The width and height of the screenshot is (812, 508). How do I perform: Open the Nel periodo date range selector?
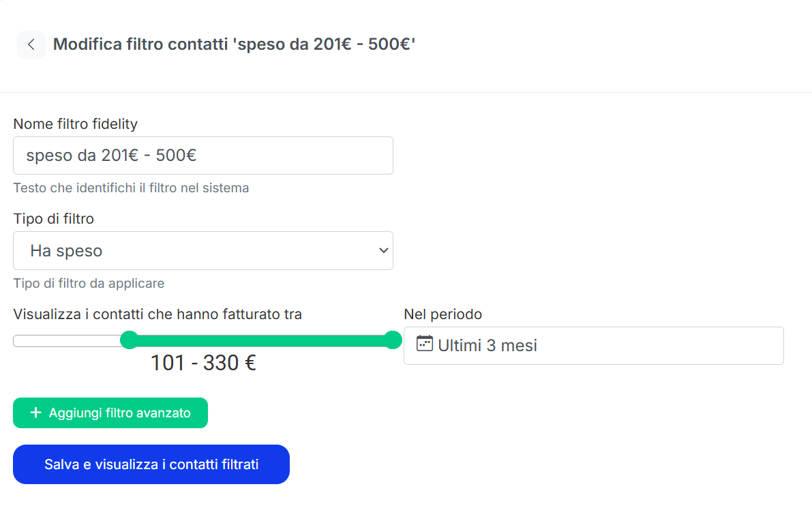click(x=594, y=345)
